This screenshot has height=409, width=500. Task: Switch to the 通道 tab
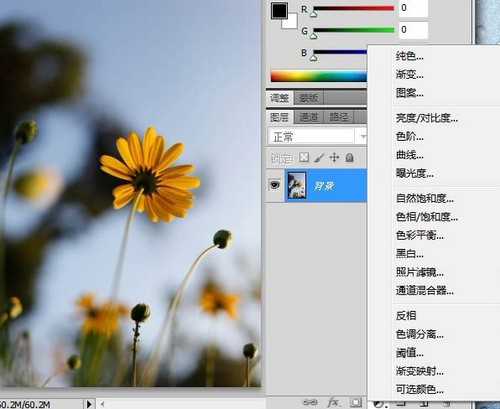click(x=308, y=117)
